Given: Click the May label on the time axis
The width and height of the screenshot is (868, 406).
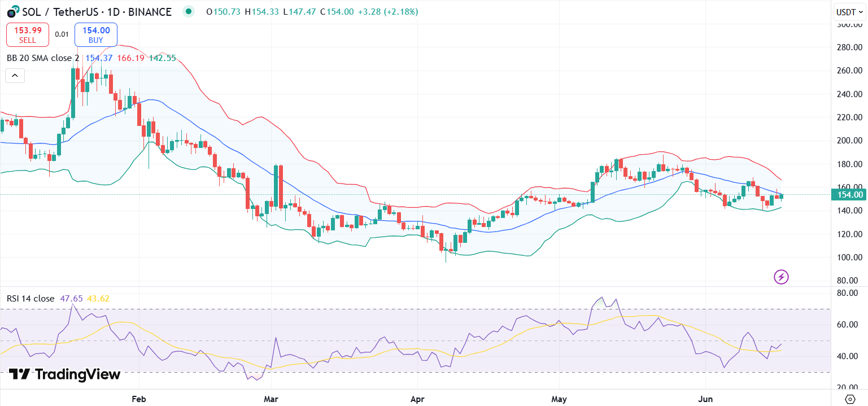Looking at the screenshot, I should click(x=559, y=399).
